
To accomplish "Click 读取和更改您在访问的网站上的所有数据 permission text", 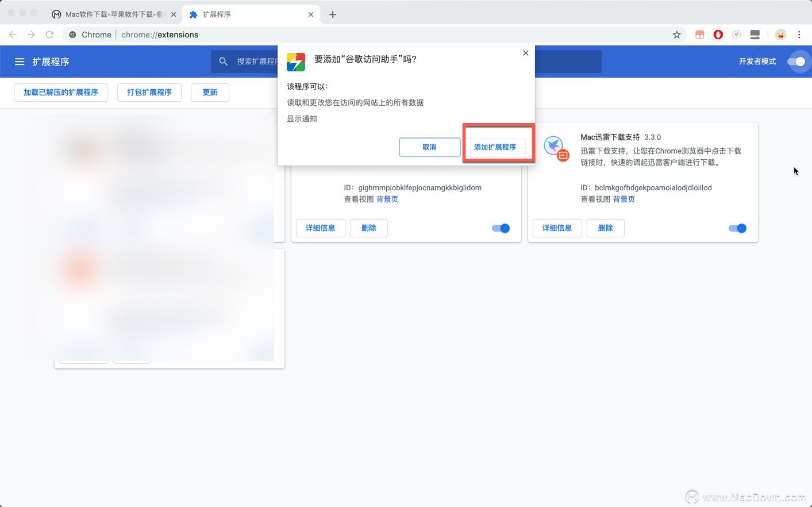I will 355,103.
